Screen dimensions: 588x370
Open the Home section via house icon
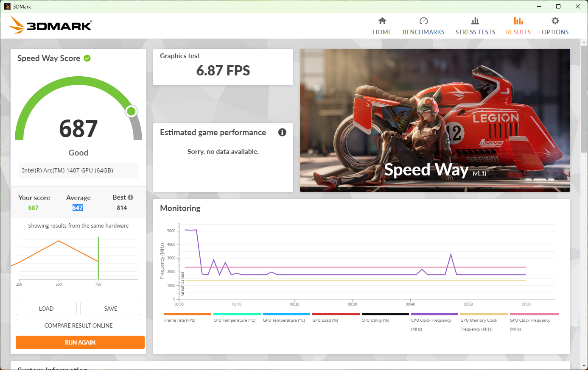[382, 21]
